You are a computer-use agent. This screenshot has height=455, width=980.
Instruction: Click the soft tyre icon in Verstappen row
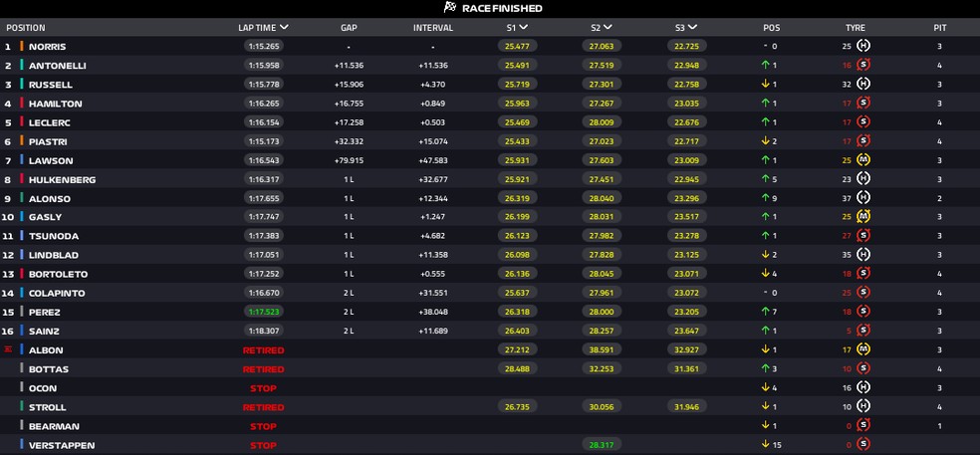(x=863, y=444)
